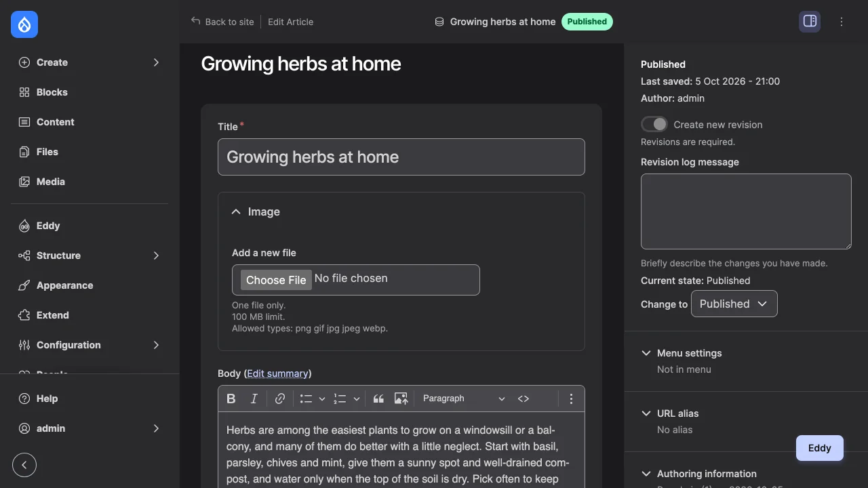Apply bold formatting in Body editor

pyautogui.click(x=231, y=399)
